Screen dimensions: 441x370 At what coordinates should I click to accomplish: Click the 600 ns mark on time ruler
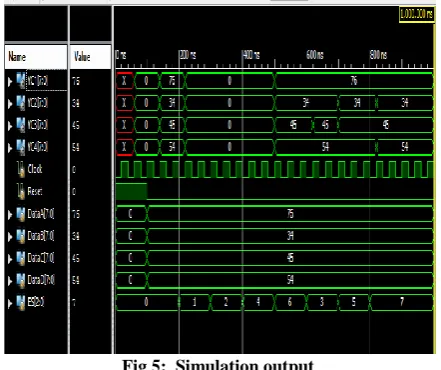pyautogui.click(x=315, y=55)
